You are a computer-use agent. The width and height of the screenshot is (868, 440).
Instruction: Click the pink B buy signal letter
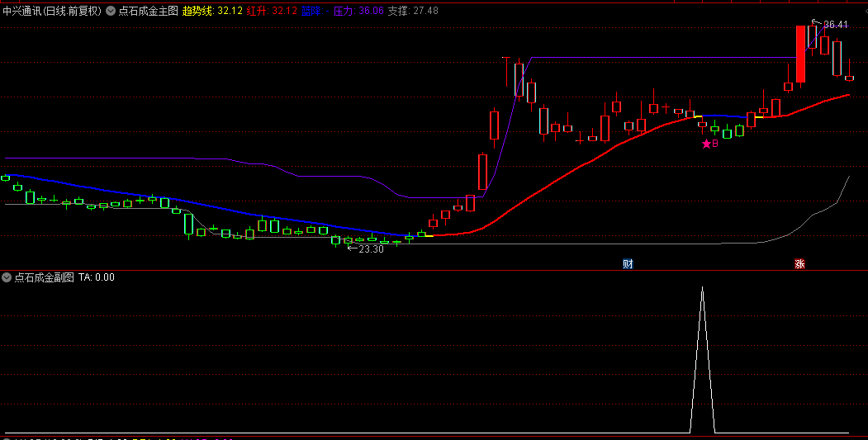tap(715, 144)
